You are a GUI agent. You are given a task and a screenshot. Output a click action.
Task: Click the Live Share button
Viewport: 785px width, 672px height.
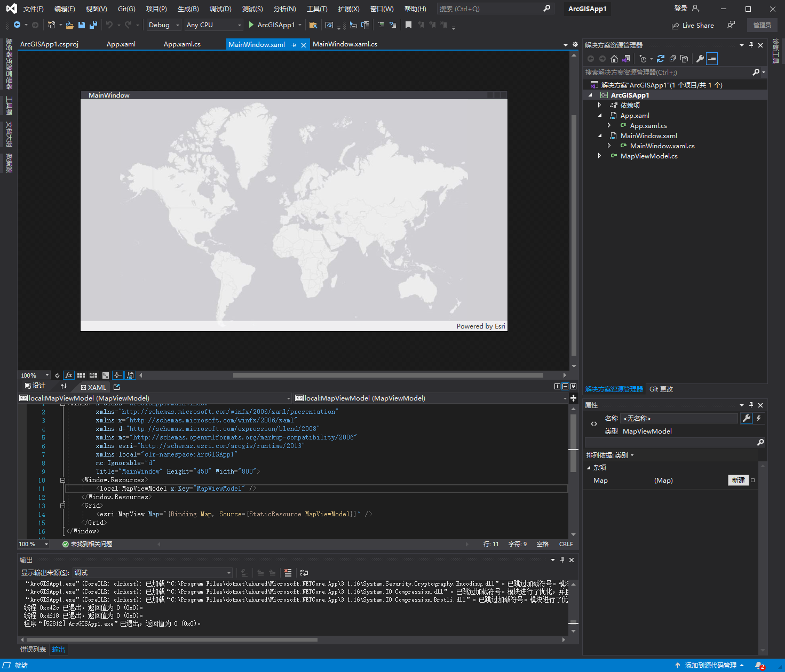click(x=693, y=25)
